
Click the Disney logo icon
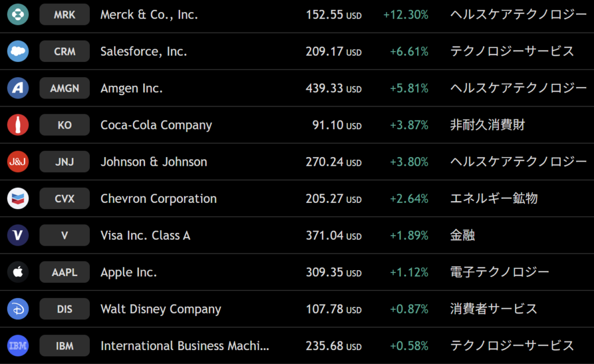pos(18,309)
